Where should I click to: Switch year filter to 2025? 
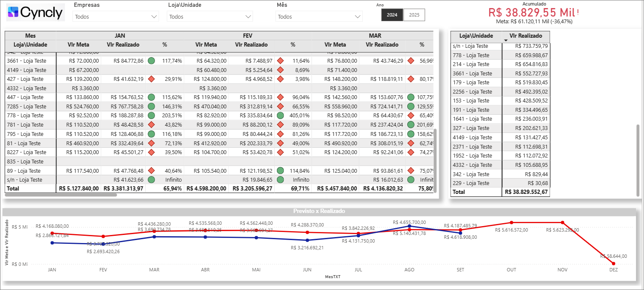(414, 15)
